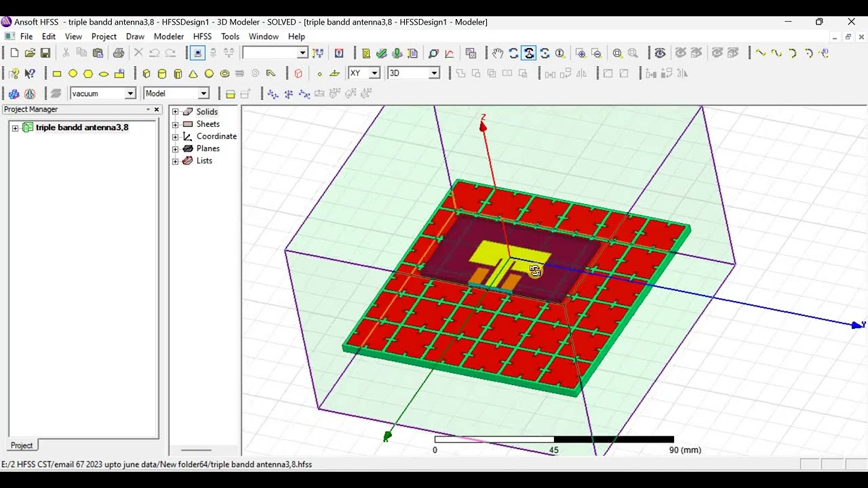The width and height of the screenshot is (868, 488).
Task: Toggle the eye visibility icon in toolbar
Action: 660,53
